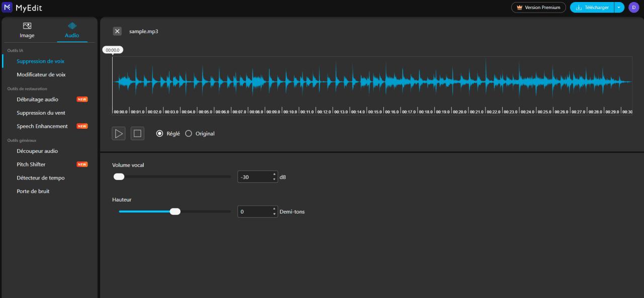This screenshot has width=644, height=298.
Task: Select the Audio waveform icon at sidebar top
Action: coord(71,25)
